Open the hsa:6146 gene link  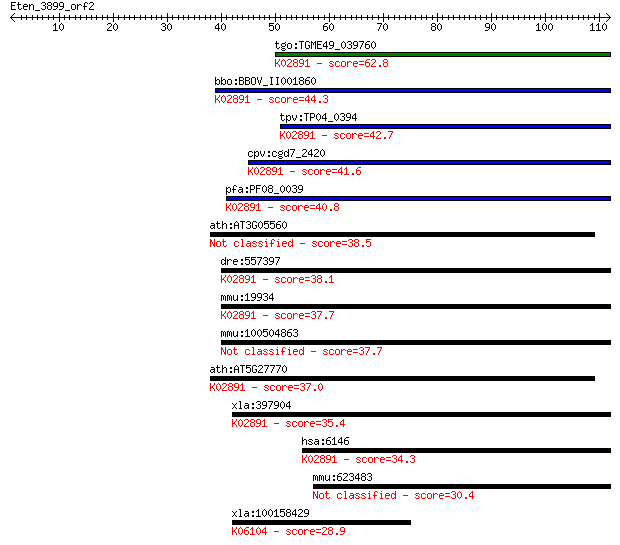(325, 441)
